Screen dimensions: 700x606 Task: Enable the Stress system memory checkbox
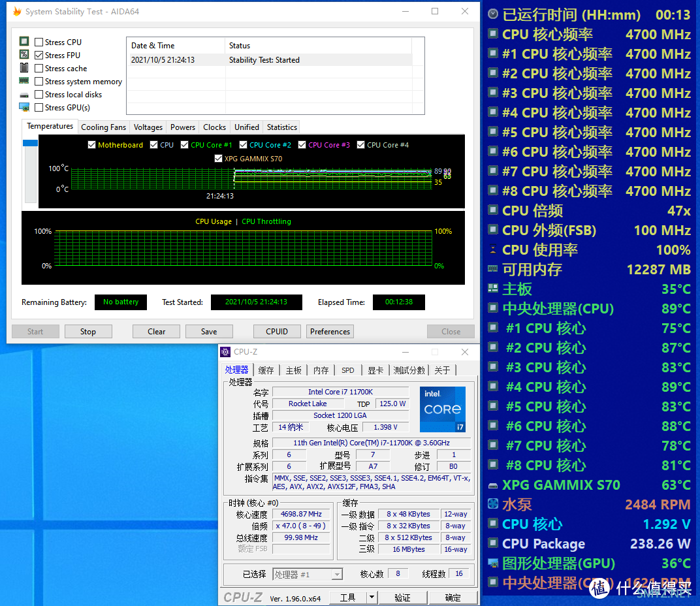click(x=39, y=81)
